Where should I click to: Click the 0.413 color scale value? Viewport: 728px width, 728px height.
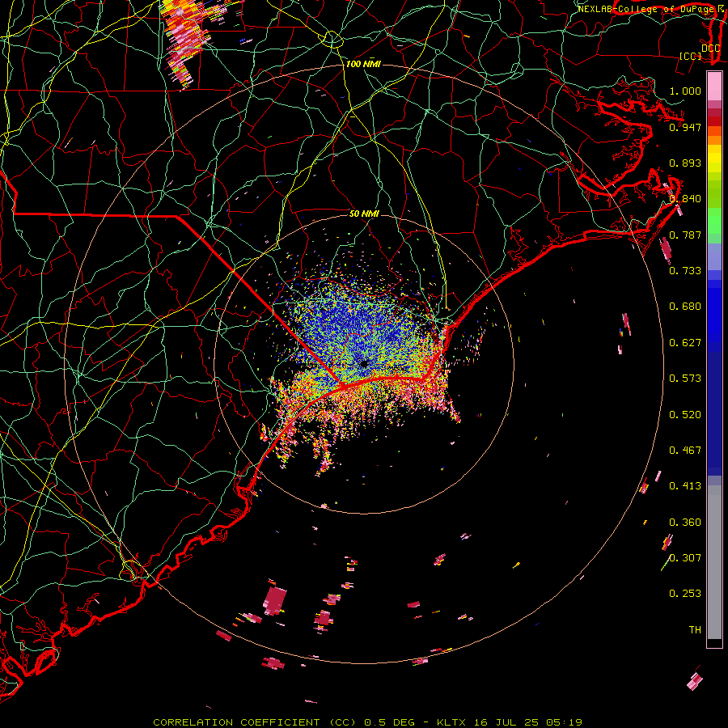tap(685, 486)
